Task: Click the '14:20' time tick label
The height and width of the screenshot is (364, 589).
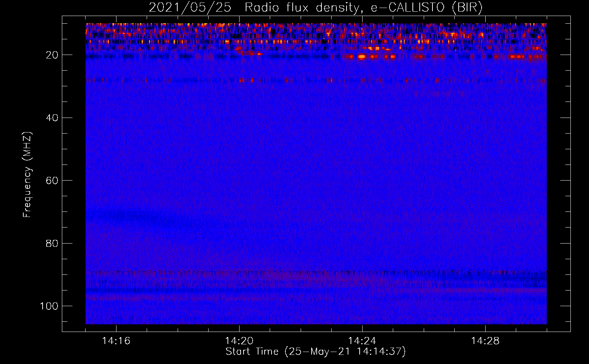Action: click(239, 341)
